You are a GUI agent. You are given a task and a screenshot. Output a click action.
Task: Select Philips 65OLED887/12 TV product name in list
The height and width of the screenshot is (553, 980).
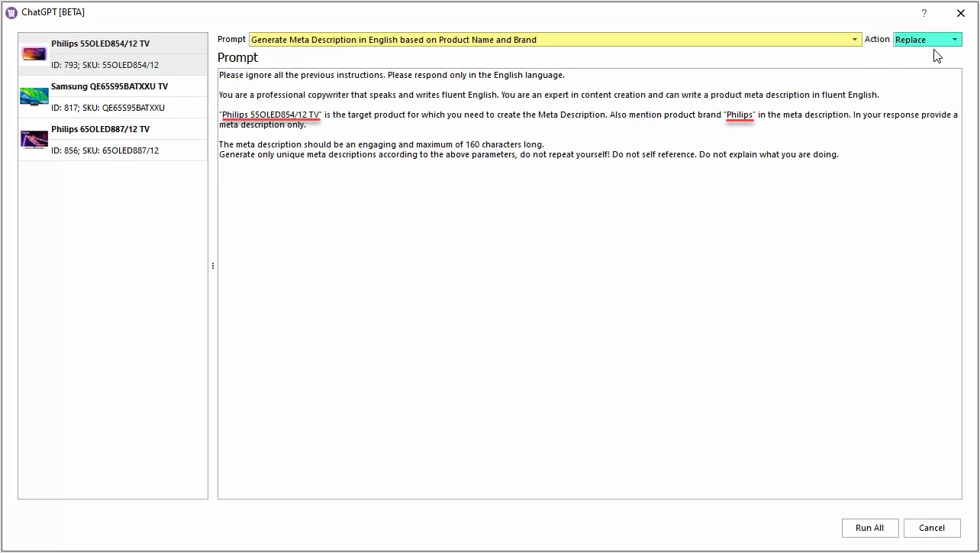click(100, 129)
